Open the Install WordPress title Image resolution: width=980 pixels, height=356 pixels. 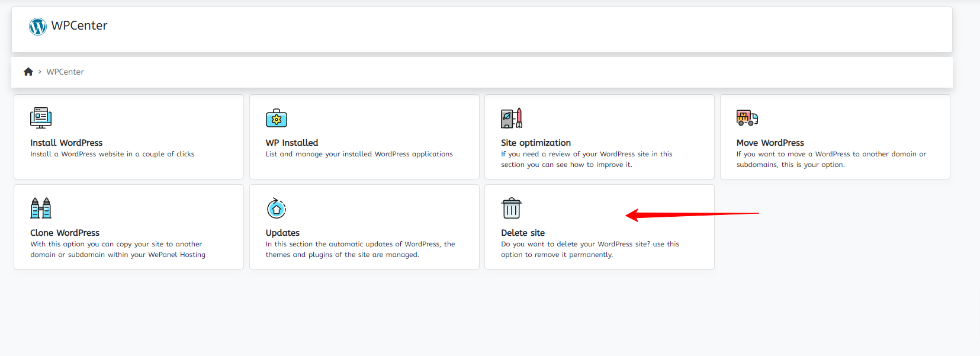click(x=66, y=143)
